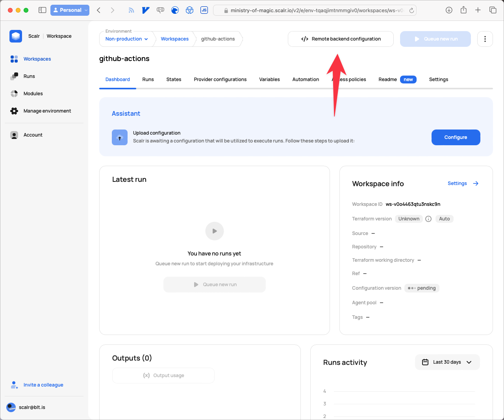The width and height of the screenshot is (504, 420).
Task: Click Remote backend configuration button
Action: pyautogui.click(x=341, y=39)
